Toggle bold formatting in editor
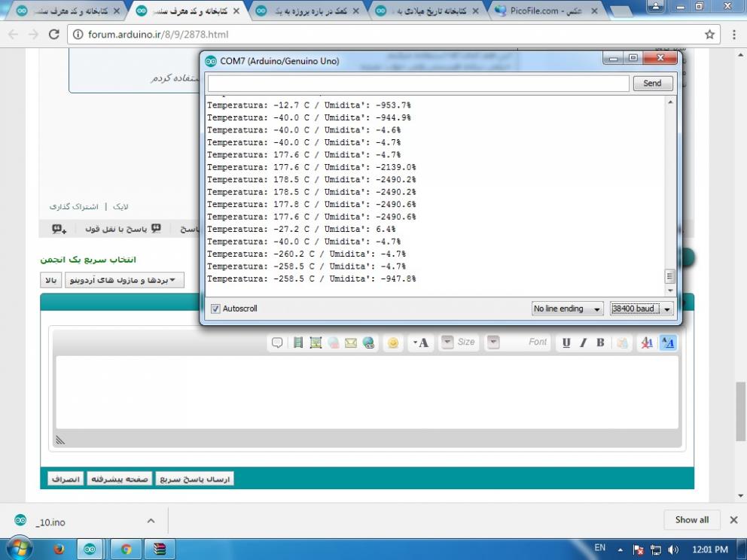 (600, 342)
